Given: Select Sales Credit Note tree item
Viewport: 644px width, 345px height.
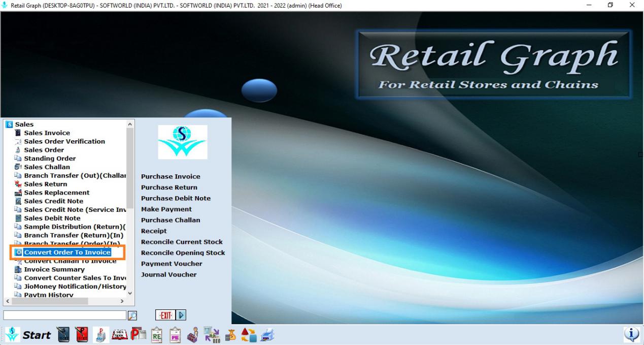Looking at the screenshot, I should (54, 201).
